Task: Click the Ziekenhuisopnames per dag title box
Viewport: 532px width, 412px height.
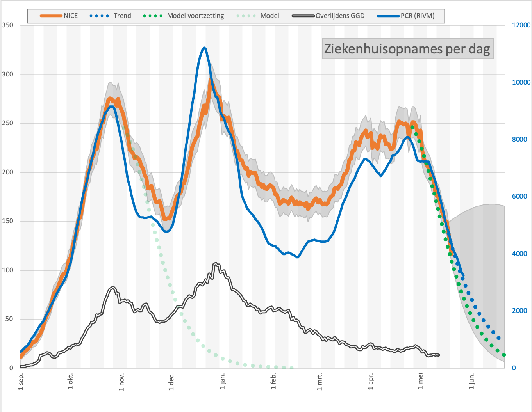Action: pyautogui.click(x=407, y=49)
